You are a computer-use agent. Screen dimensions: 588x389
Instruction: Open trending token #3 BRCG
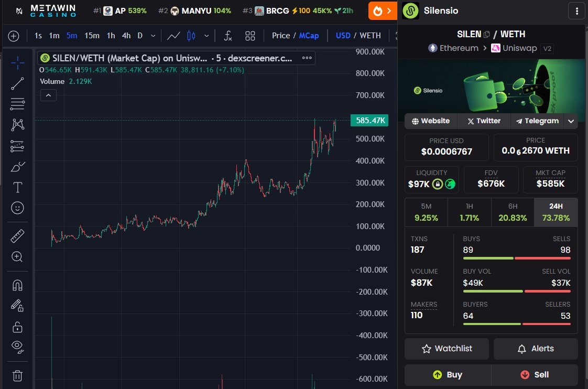coord(298,11)
